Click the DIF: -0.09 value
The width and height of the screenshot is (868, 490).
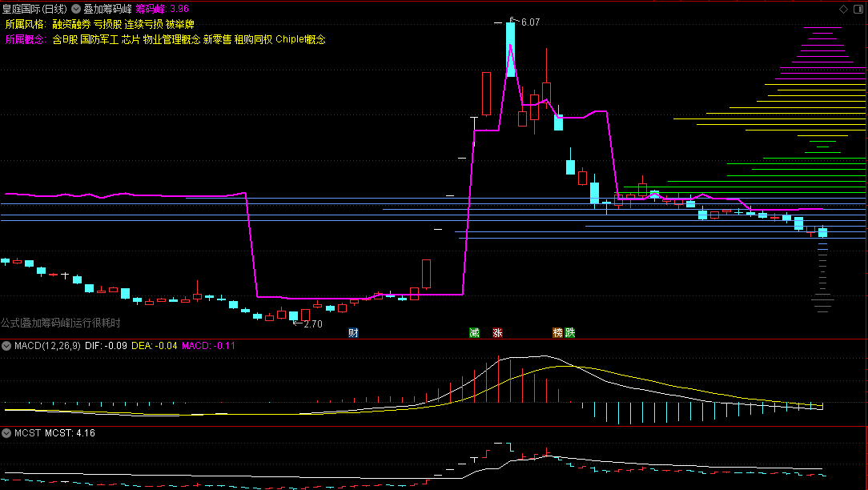click(106, 346)
